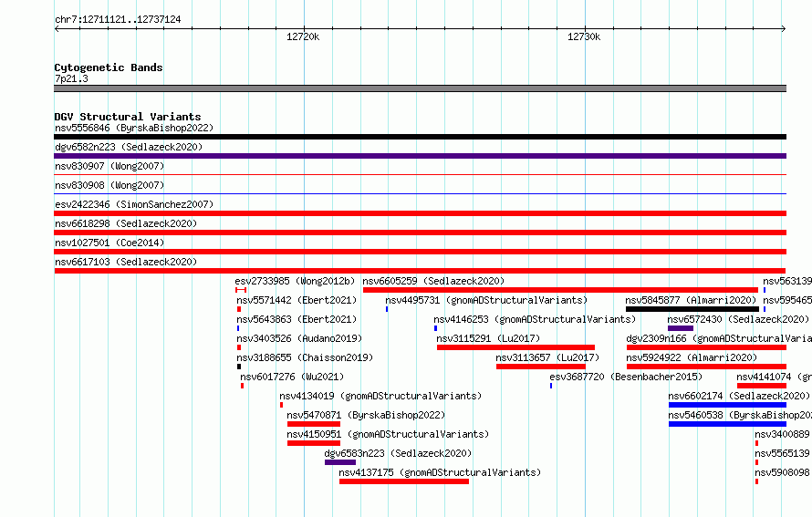Select the black nsv5556846 variant bar
The image size is (812, 517).
coord(420,137)
